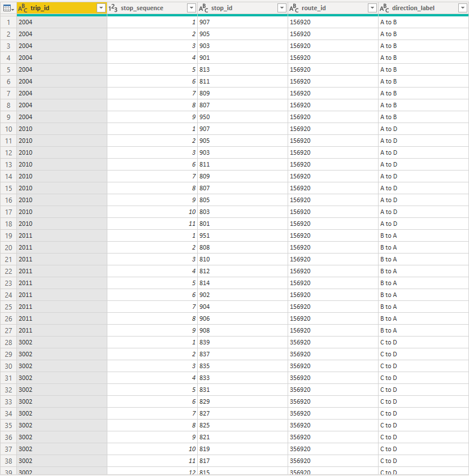469x476 pixels.
Task: Click stop_id cell 801
Action: (x=243, y=224)
